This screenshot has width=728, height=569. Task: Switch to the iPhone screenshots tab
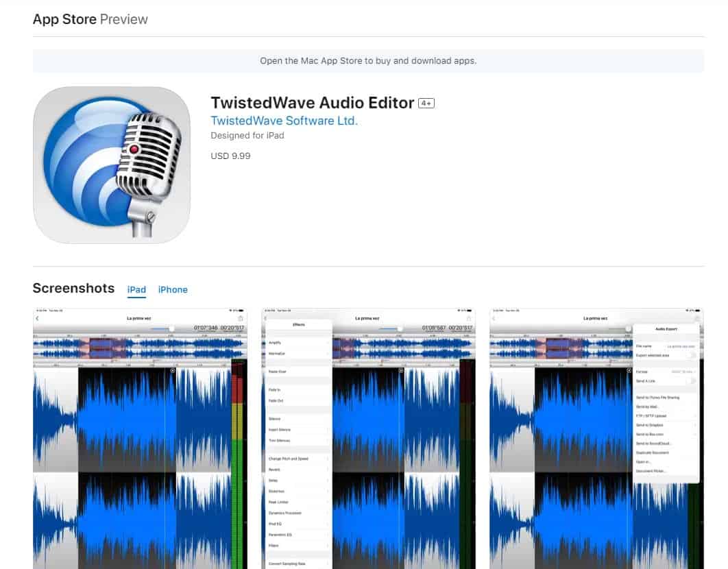tap(173, 290)
